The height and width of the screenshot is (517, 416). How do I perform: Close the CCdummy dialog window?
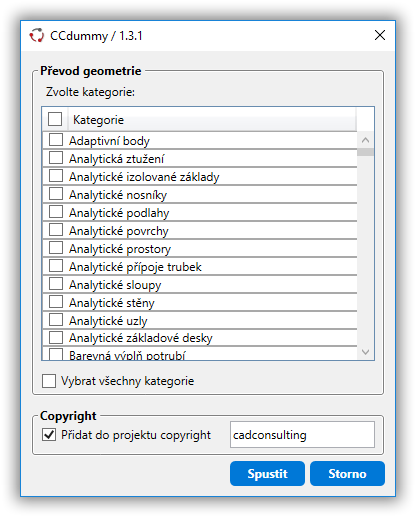pos(380,35)
